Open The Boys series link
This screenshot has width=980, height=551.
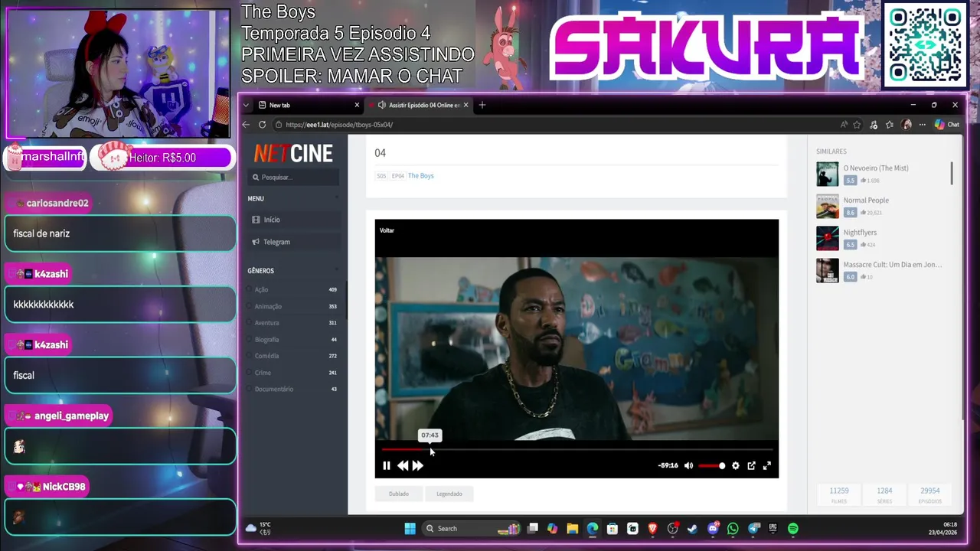coord(420,176)
